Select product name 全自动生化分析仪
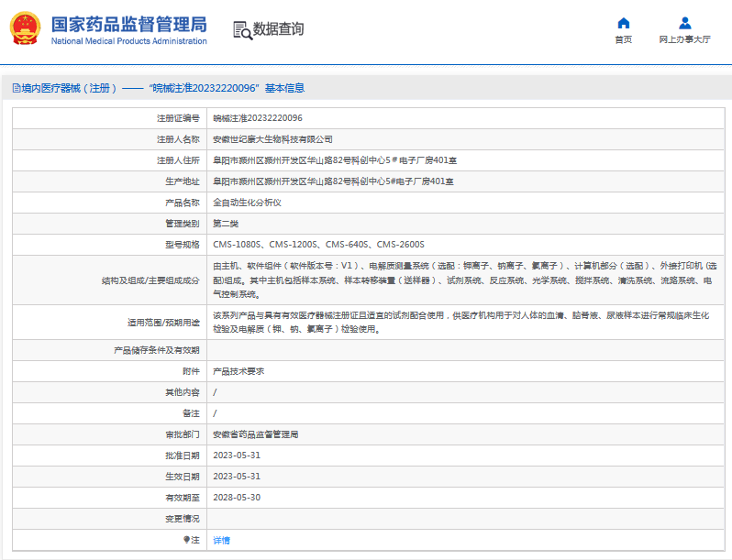732x560 pixels. [x=247, y=203]
